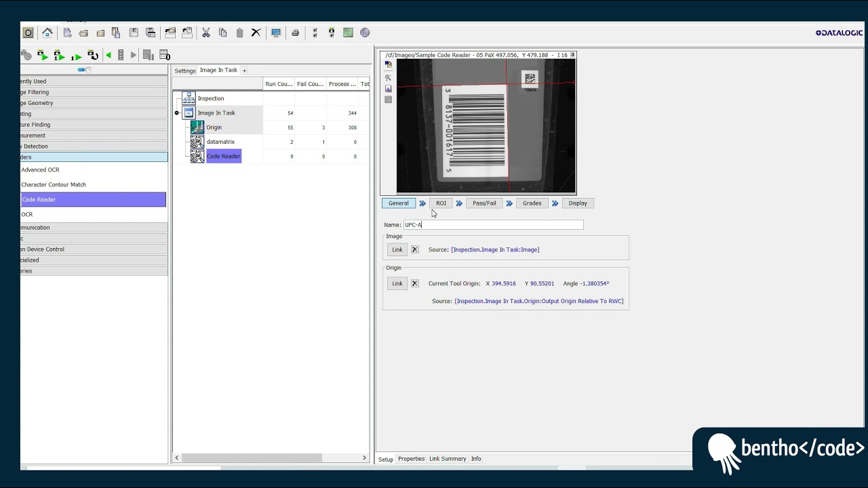This screenshot has height=488, width=868.
Task: Click the film strip icon
Action: [x=121, y=55]
